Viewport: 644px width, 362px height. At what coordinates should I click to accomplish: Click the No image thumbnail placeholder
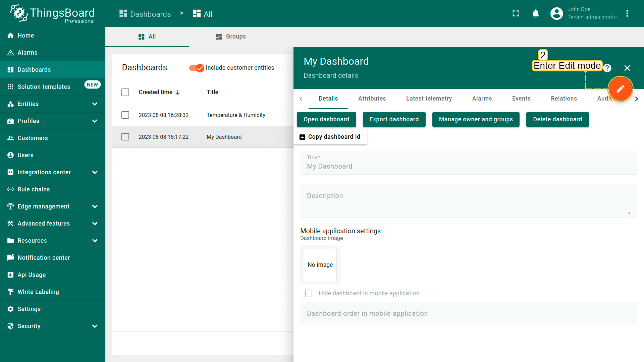pos(320,265)
